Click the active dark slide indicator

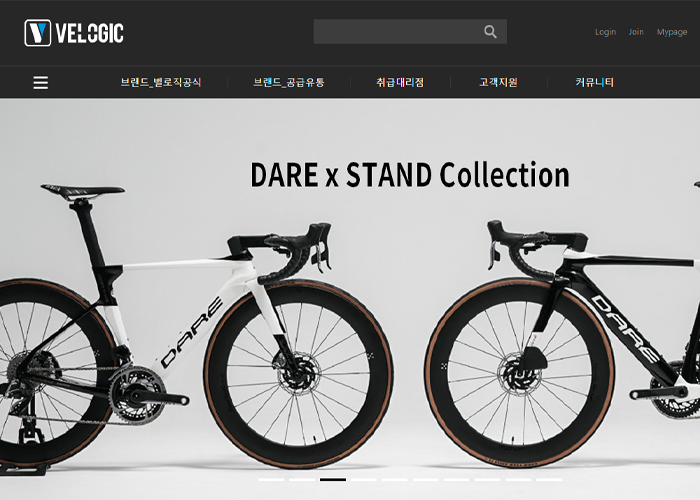[333, 479]
